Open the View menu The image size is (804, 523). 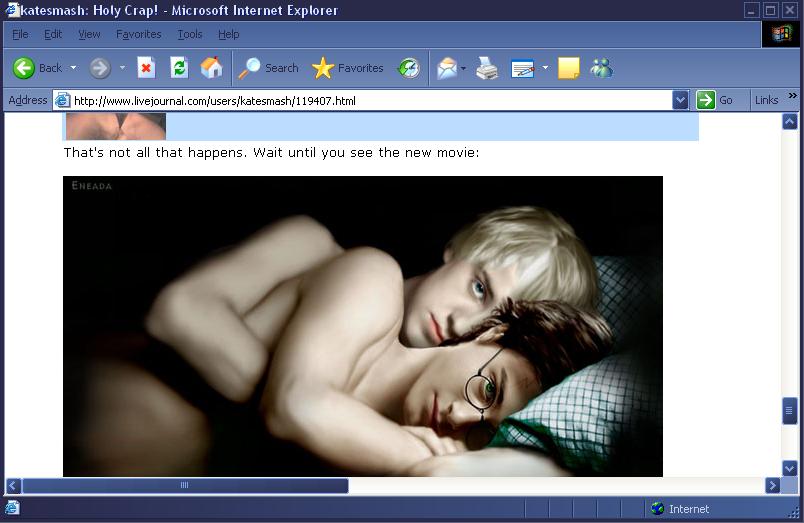click(x=89, y=34)
